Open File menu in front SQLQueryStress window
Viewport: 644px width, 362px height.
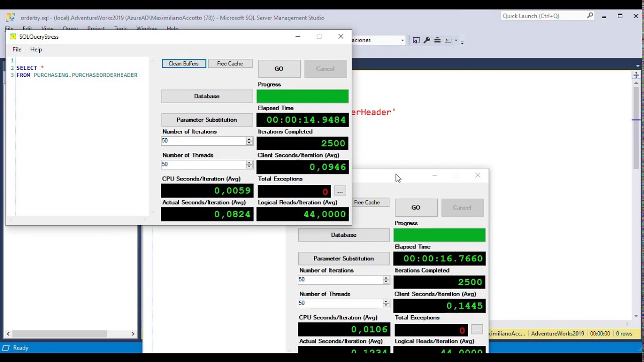(17, 49)
